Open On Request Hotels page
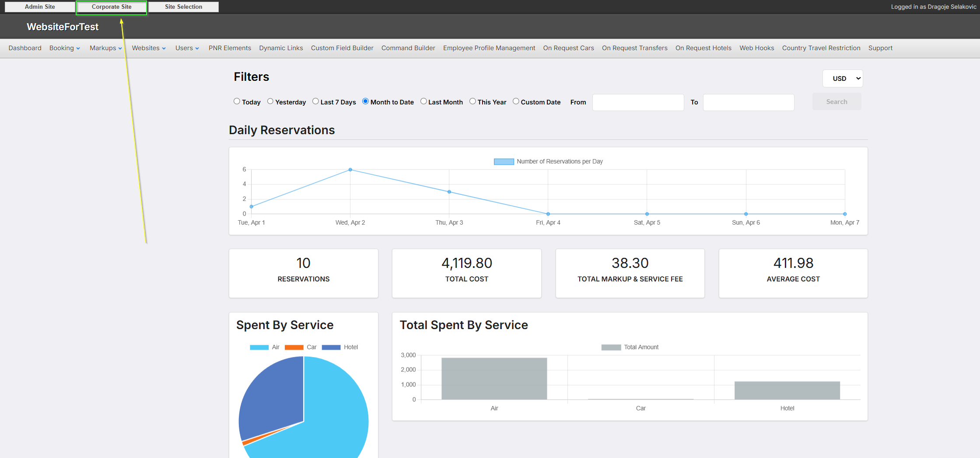Viewport: 980px width, 458px height. [703, 48]
